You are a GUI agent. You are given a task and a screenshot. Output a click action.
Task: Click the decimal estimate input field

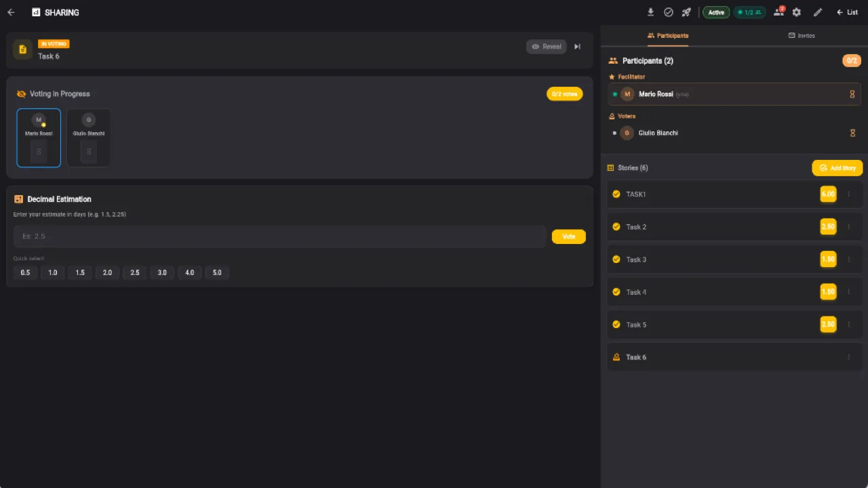[x=279, y=237]
